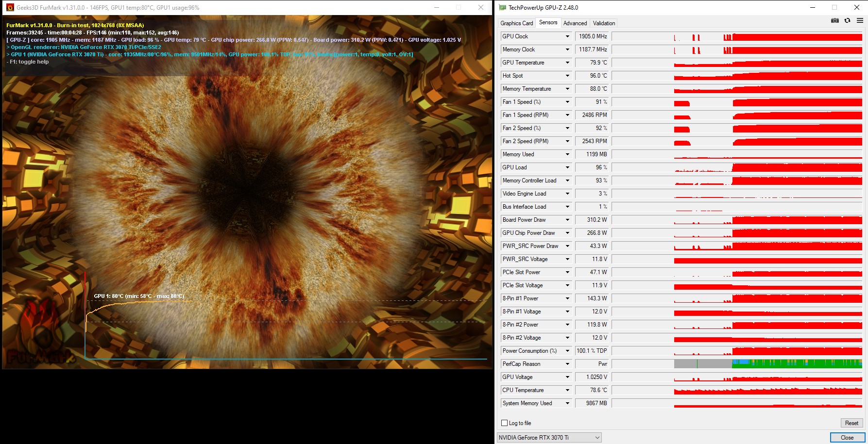Expand the Power Consumption (%) dropdown
This screenshot has width=868, height=444.
(x=567, y=351)
